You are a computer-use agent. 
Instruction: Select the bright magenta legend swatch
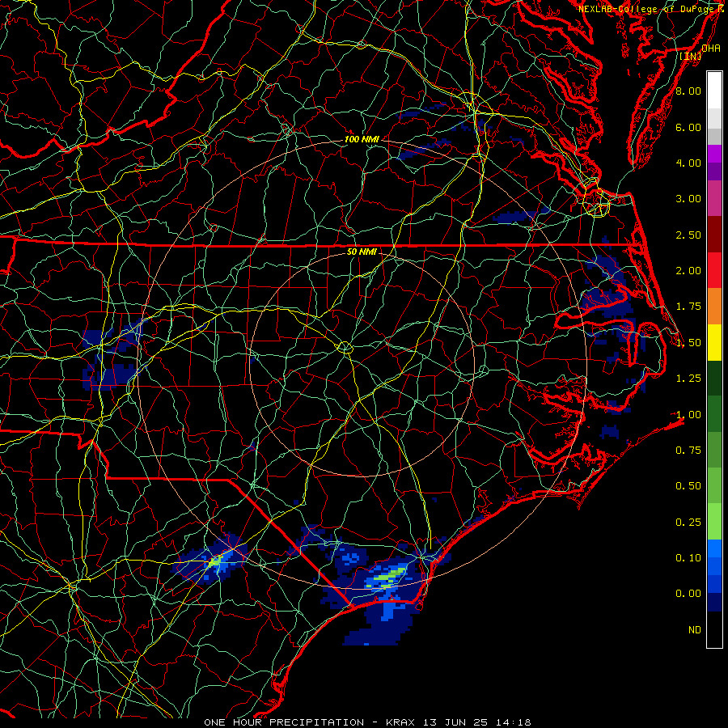(x=714, y=154)
